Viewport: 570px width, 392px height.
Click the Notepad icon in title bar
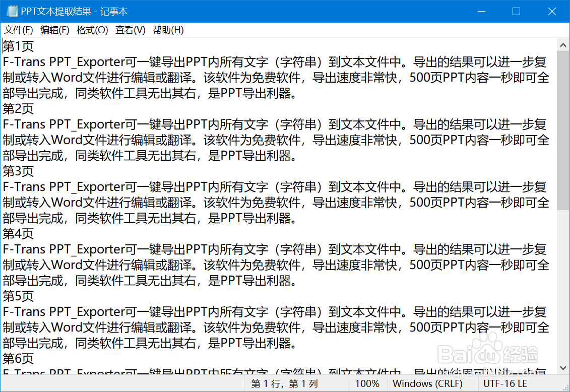[12, 11]
